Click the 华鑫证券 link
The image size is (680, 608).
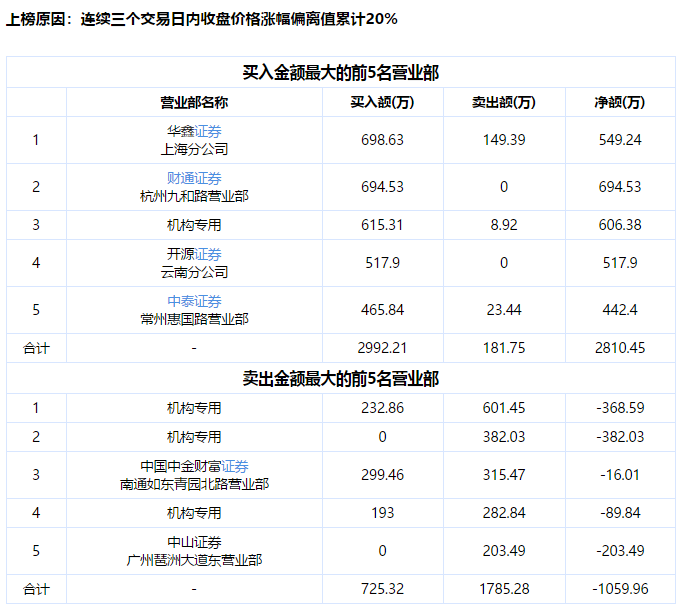(194, 131)
